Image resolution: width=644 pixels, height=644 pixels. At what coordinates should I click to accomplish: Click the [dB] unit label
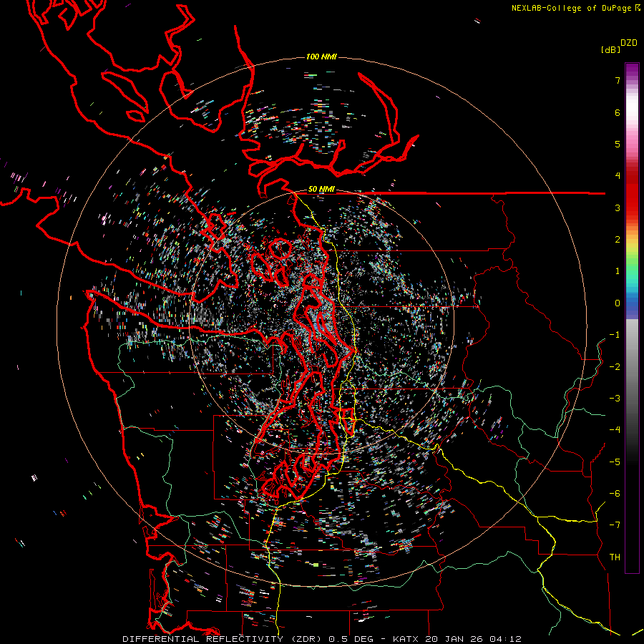click(611, 49)
